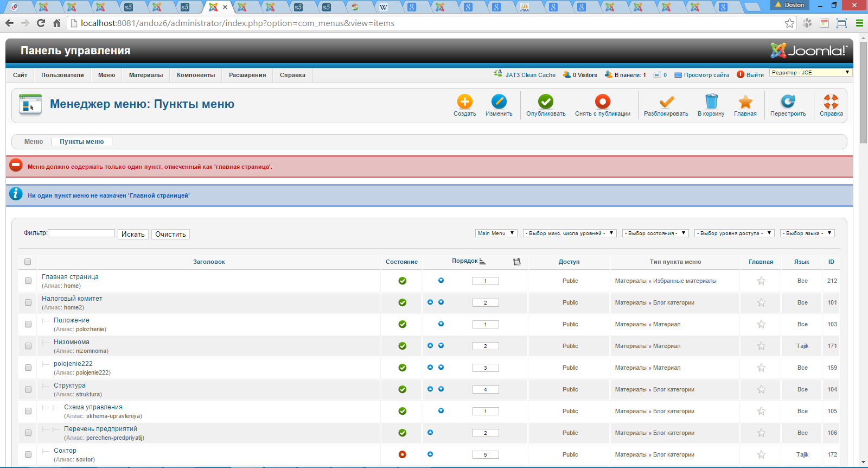Open the Редактор - JCE dropdown

pyautogui.click(x=810, y=72)
